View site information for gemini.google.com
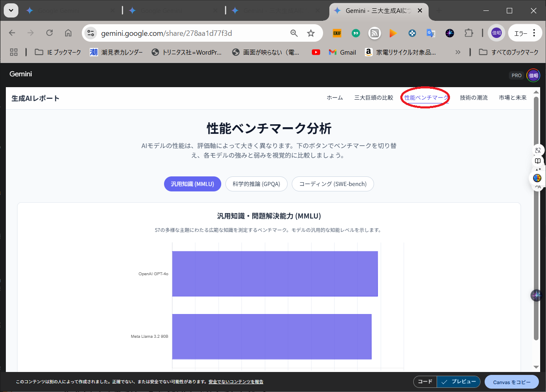The height and width of the screenshot is (392, 546). (x=91, y=33)
